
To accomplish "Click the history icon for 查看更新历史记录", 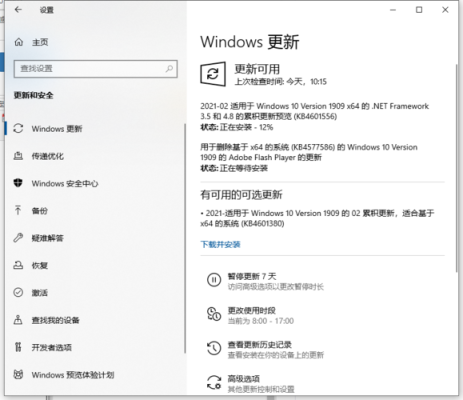I will point(214,348).
